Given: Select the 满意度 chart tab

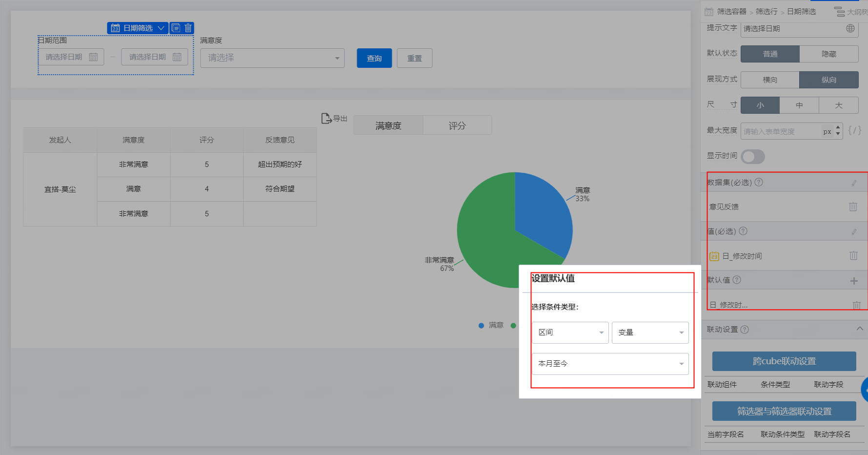Looking at the screenshot, I should coord(388,125).
